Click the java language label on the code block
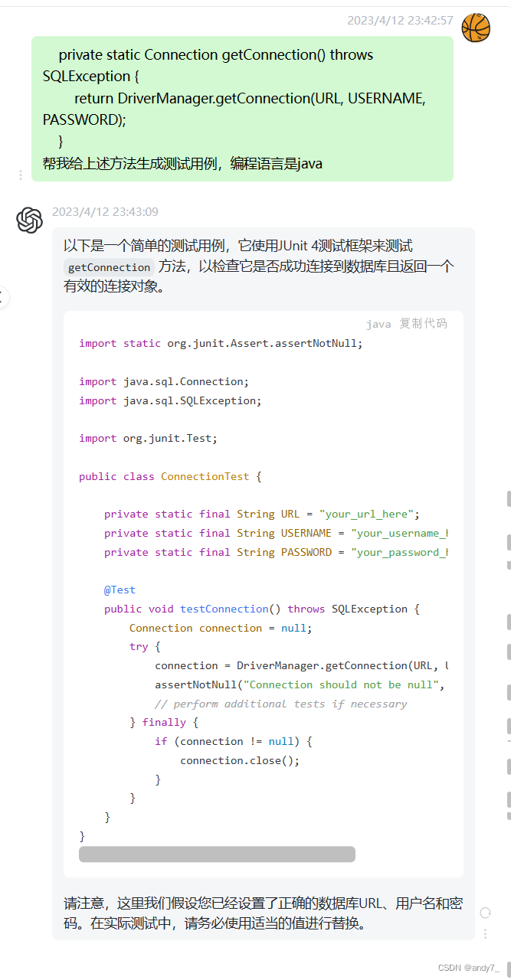511x980 pixels. point(378,324)
